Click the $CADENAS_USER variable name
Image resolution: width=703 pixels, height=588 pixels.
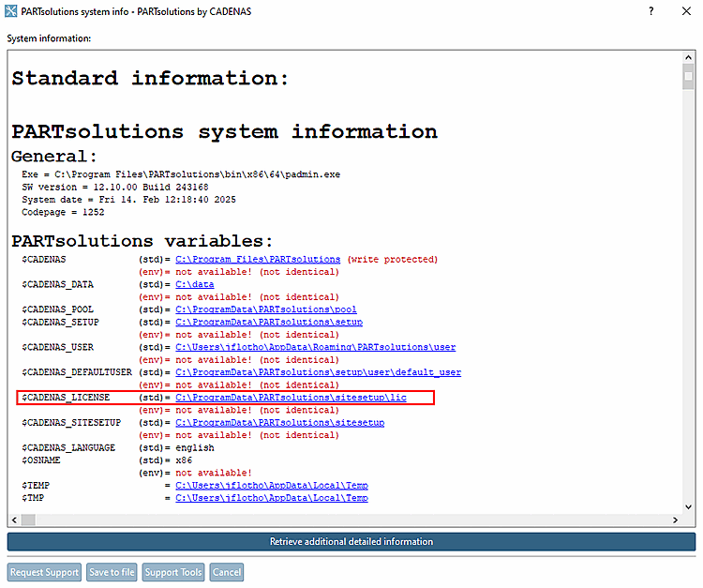coord(57,347)
